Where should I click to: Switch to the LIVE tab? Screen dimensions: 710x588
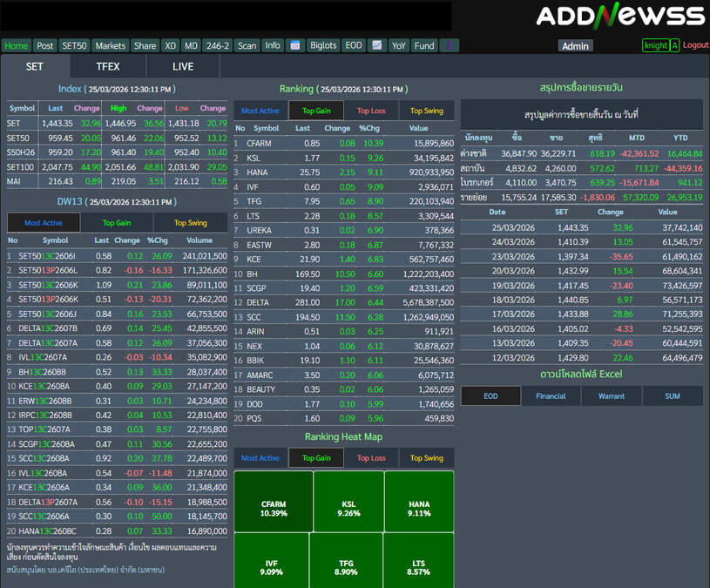[183, 66]
